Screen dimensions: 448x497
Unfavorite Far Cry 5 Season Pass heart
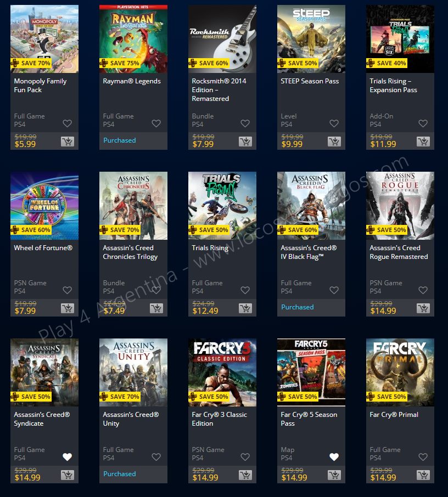pyautogui.click(x=334, y=457)
